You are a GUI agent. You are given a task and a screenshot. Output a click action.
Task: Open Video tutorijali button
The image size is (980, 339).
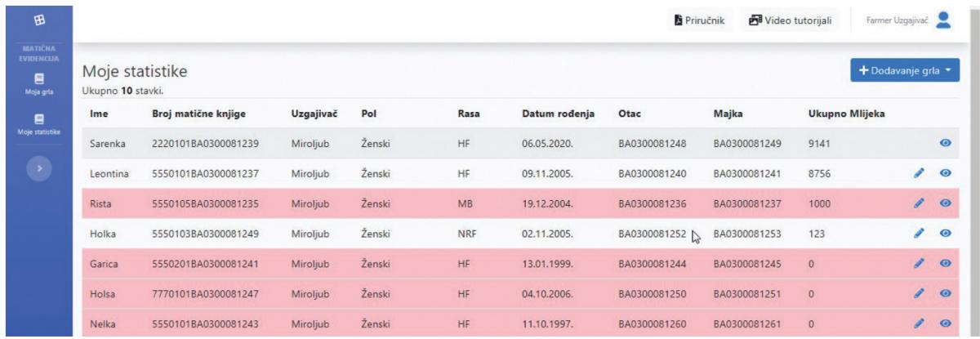coord(791,20)
